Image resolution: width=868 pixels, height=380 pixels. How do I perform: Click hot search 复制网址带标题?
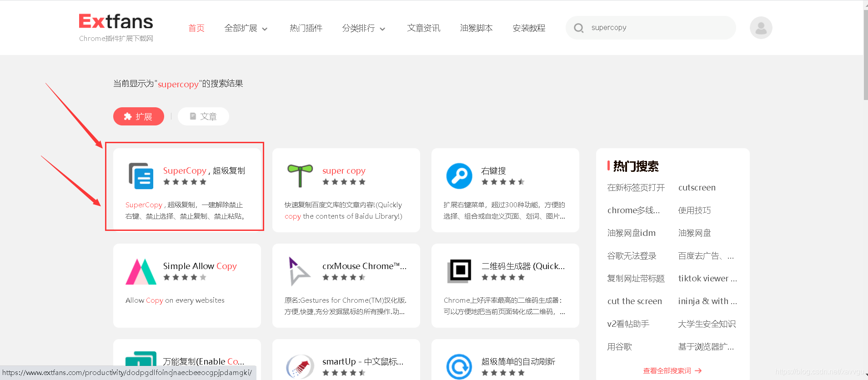coord(636,279)
